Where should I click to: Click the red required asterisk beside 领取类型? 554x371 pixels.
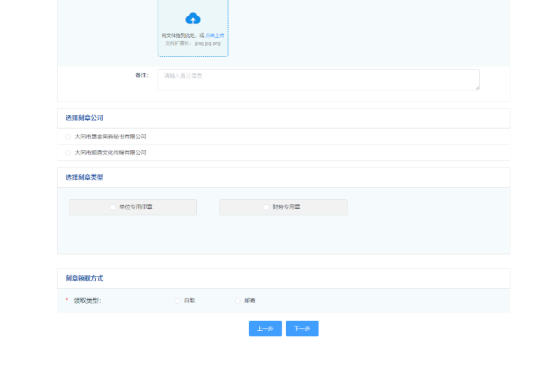pyautogui.click(x=67, y=300)
